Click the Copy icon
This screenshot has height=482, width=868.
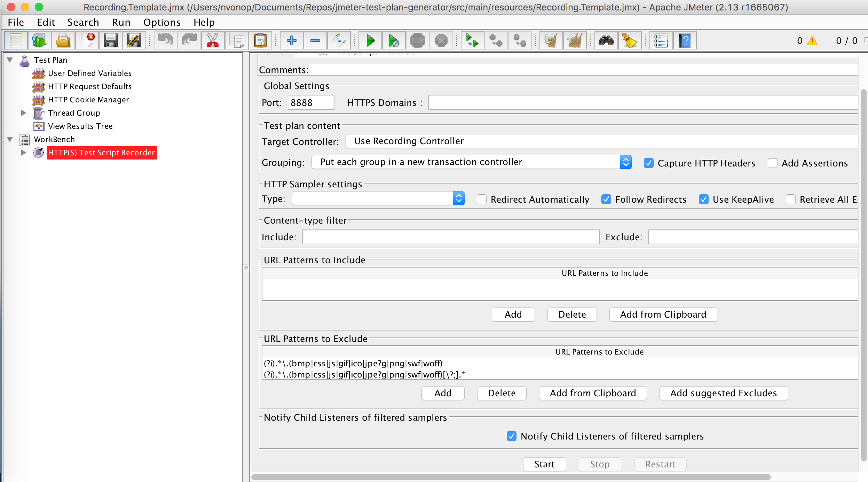(237, 41)
